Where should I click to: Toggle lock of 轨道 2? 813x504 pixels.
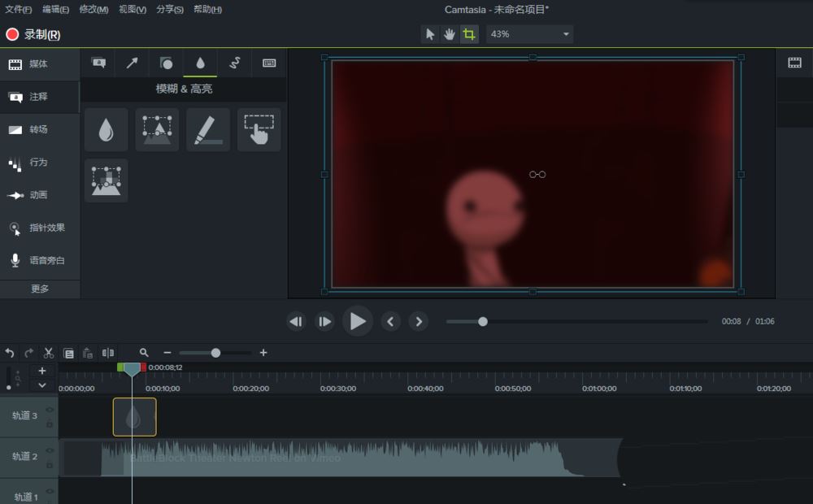50,466
